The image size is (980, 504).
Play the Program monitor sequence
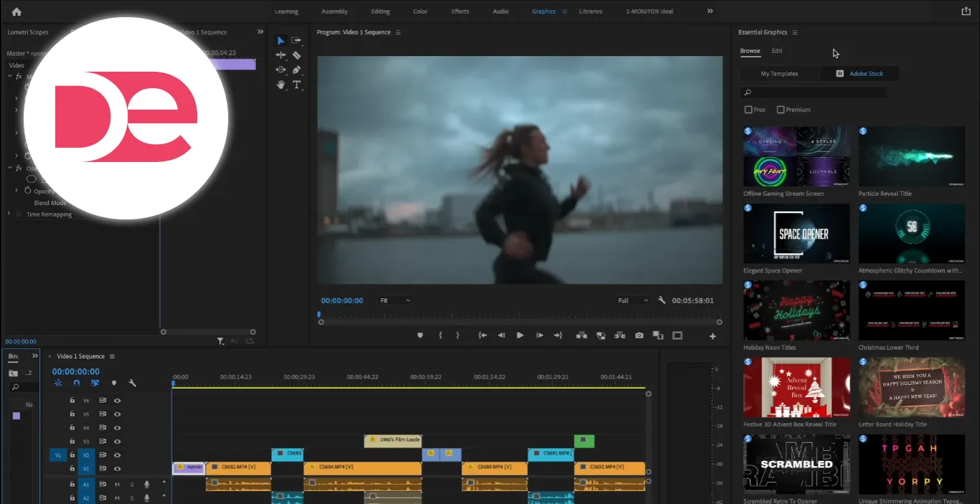[520, 336]
